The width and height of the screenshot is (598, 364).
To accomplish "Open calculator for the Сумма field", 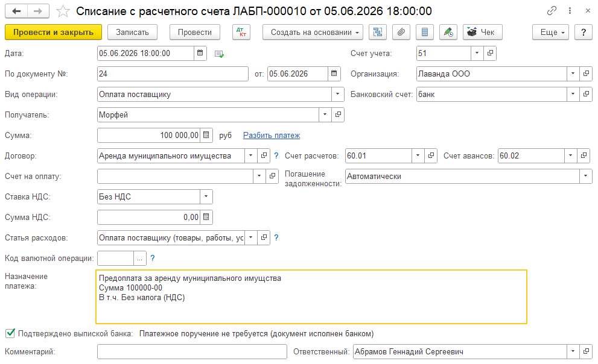I will tap(206, 135).
